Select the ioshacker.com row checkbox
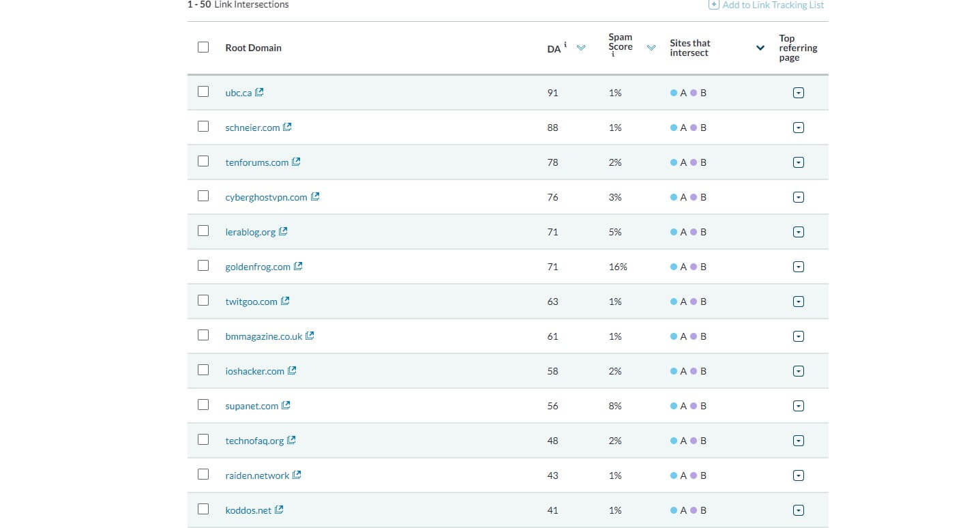This screenshot has width=980, height=528. (x=203, y=370)
